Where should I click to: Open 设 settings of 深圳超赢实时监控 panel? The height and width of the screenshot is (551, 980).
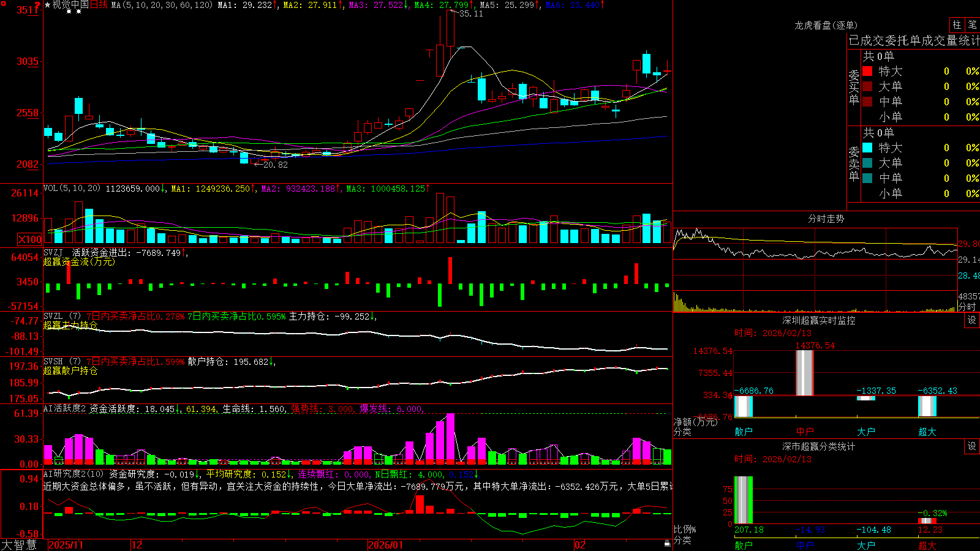972,320
